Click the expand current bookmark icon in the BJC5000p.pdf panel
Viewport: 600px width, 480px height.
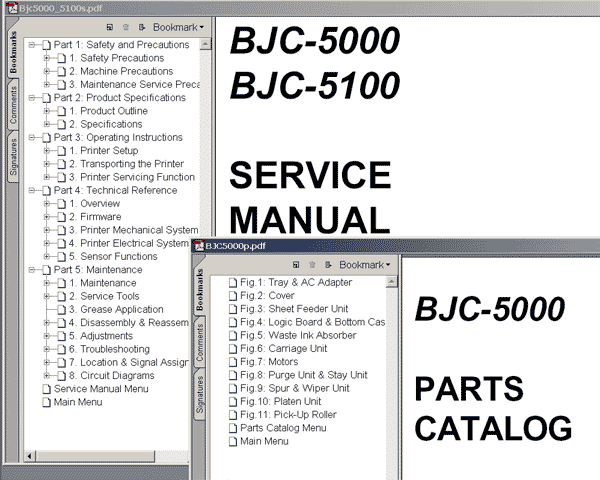click(328, 264)
